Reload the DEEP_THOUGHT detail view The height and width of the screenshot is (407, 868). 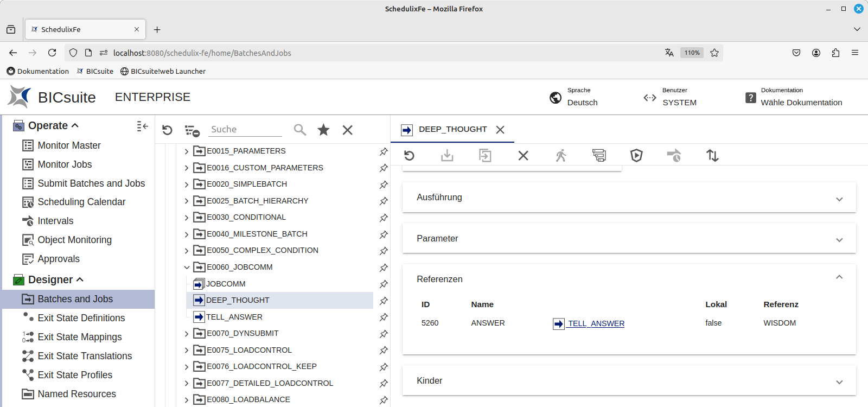[x=409, y=156]
